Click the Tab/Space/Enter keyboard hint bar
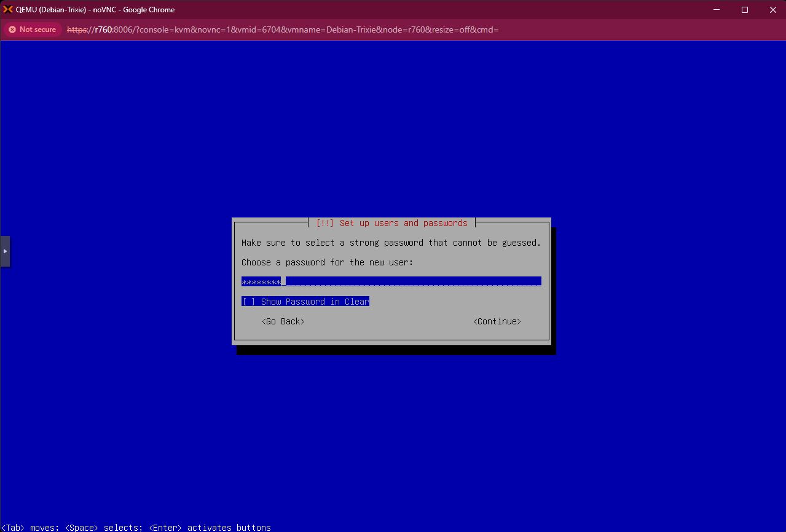786x532 pixels. 136,527
